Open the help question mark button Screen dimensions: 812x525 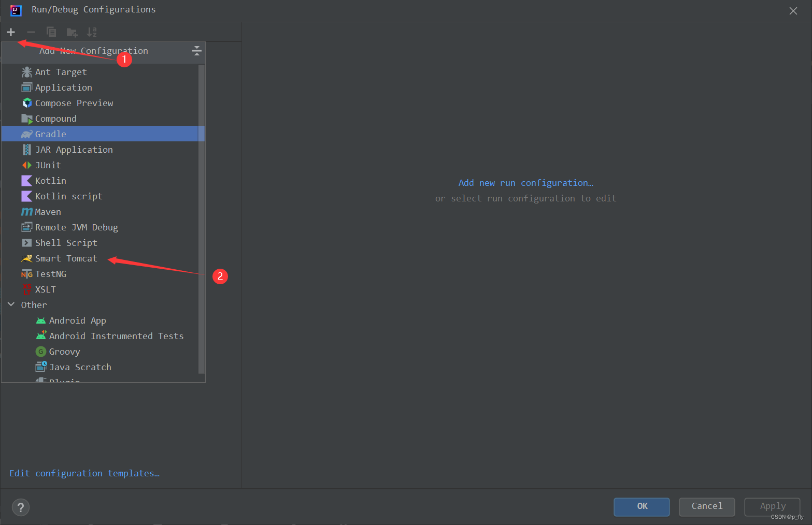21,507
